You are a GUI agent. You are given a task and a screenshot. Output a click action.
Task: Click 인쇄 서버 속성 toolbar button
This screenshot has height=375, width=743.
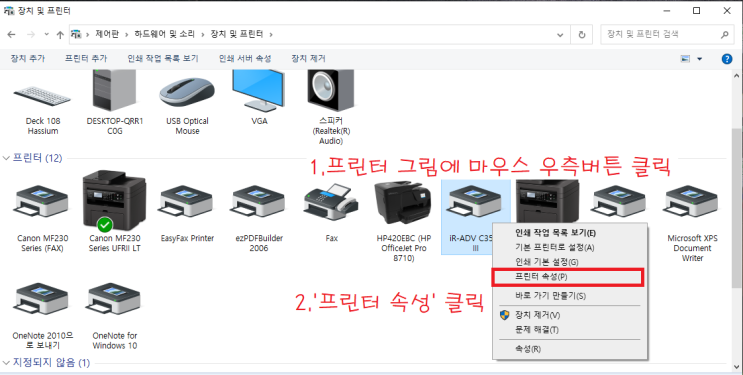coord(245,59)
